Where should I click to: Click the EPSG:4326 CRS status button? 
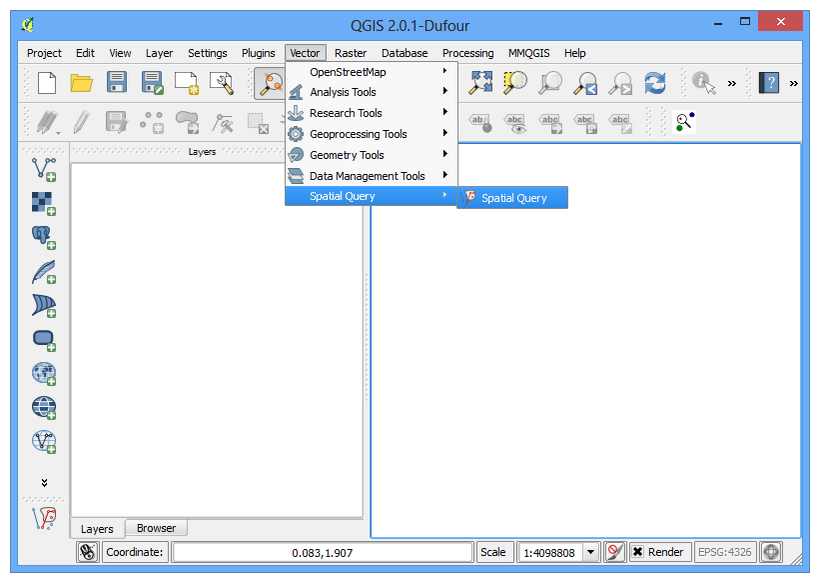pyautogui.click(x=725, y=552)
